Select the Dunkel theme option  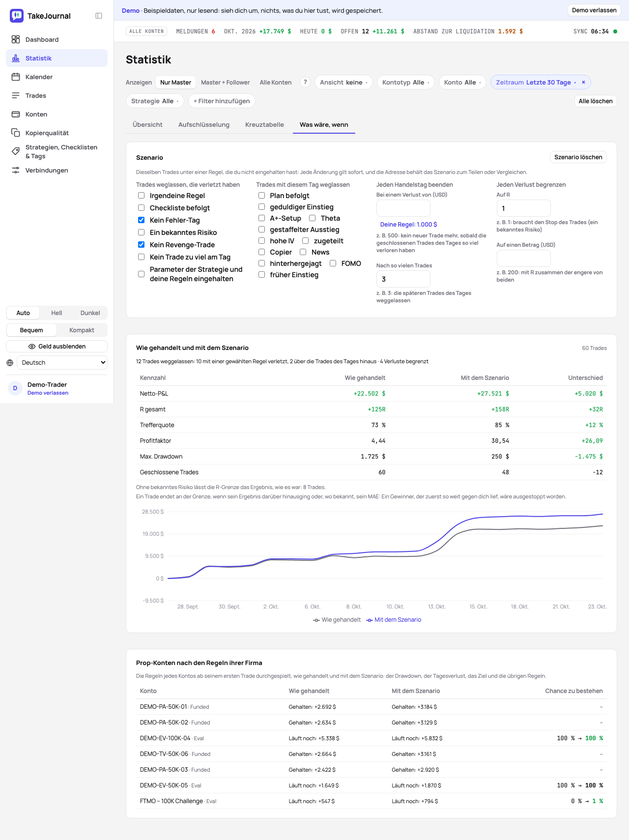(90, 313)
